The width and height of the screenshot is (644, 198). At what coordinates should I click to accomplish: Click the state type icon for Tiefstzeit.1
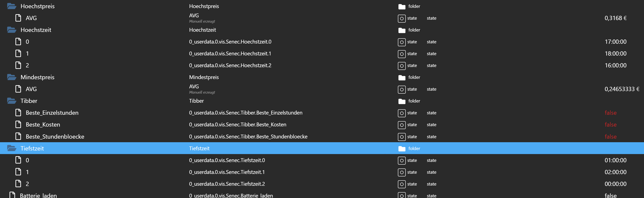click(x=401, y=172)
